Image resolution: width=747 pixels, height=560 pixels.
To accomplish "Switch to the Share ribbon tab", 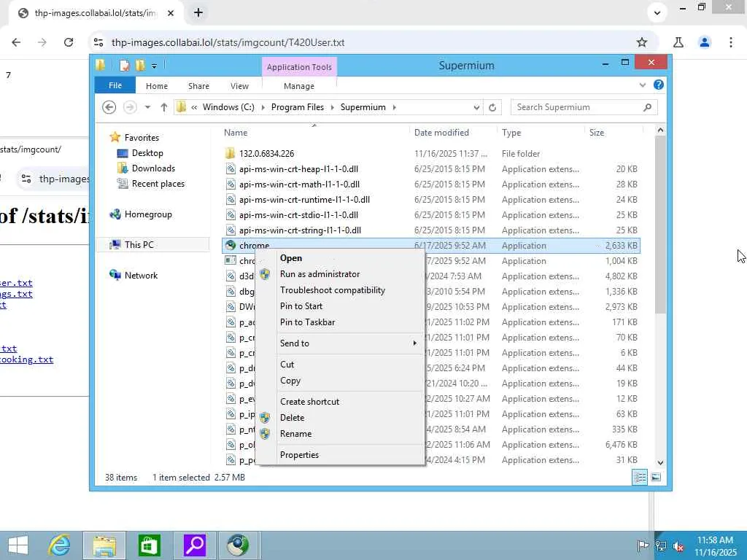I will click(x=198, y=86).
